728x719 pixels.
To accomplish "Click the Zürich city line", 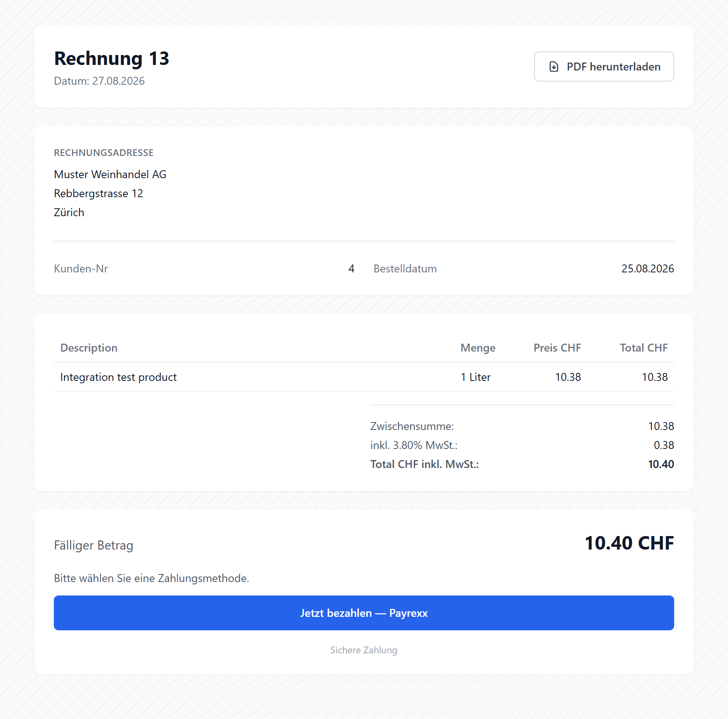I will (69, 212).
